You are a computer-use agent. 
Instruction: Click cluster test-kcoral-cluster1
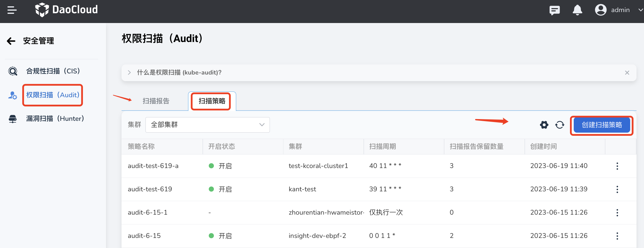click(x=318, y=166)
